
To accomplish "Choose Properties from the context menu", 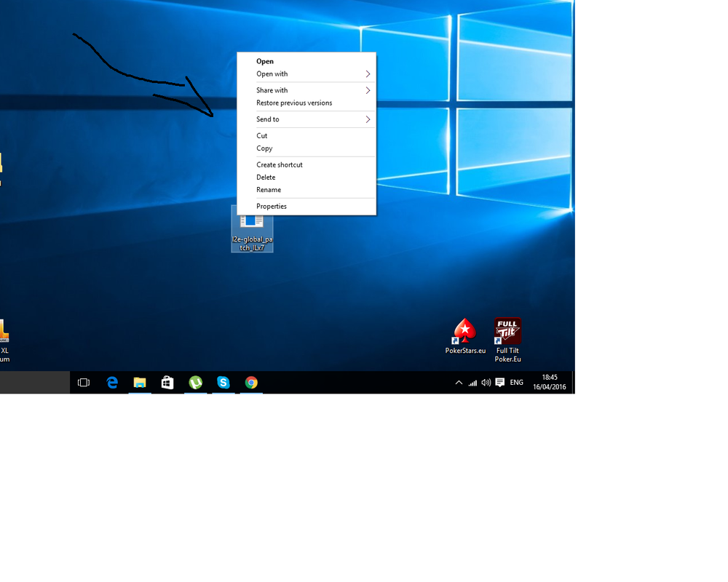I will click(272, 207).
